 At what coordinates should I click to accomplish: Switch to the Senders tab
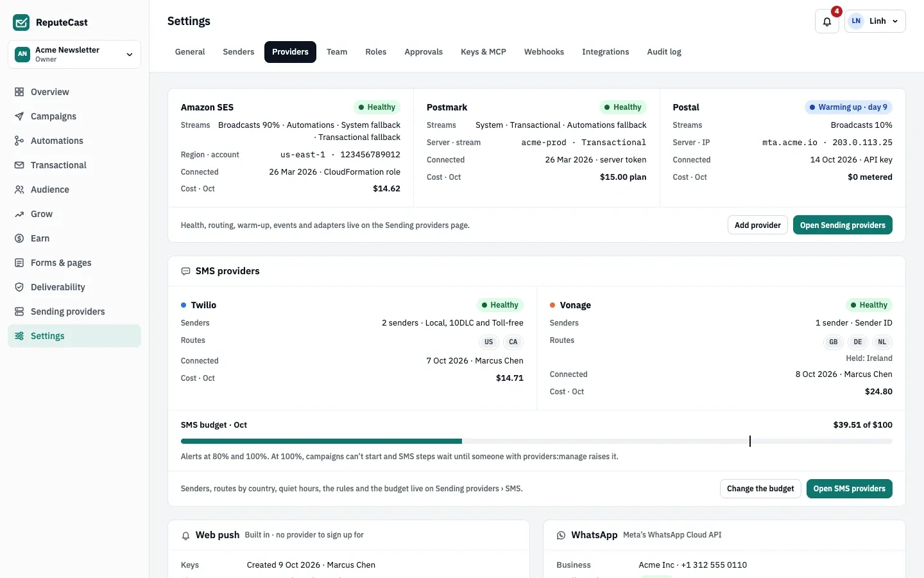pyautogui.click(x=239, y=52)
